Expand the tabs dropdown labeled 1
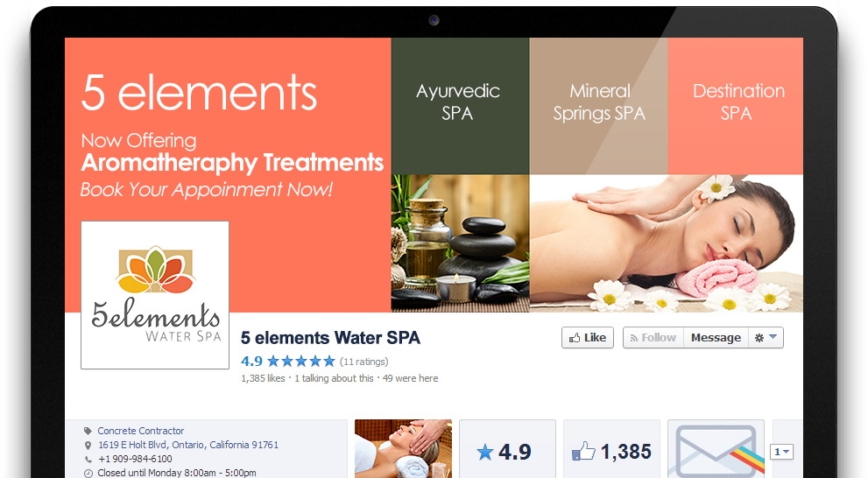Screen dimensions: 868x478 [x=781, y=452]
